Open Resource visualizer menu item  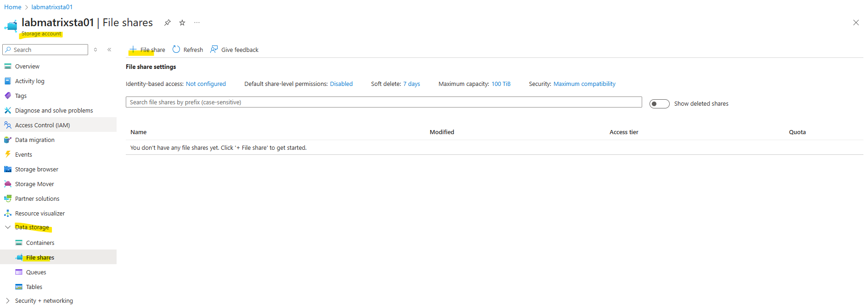tap(40, 214)
